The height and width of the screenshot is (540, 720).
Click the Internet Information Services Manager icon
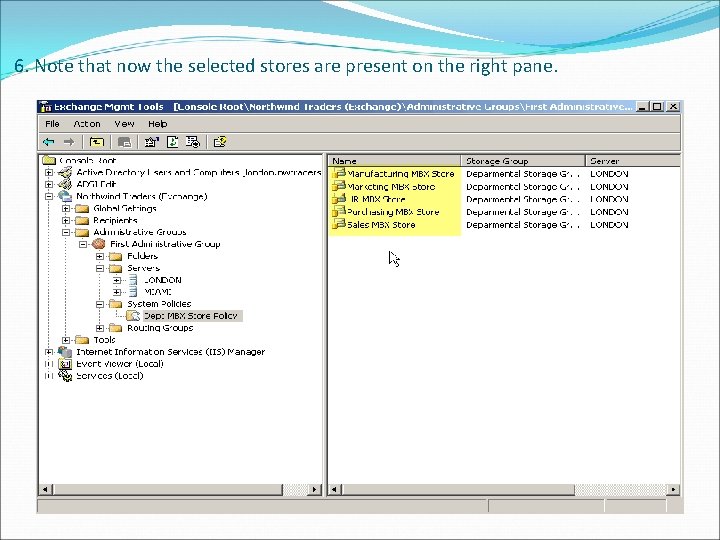pyautogui.click(x=65, y=352)
